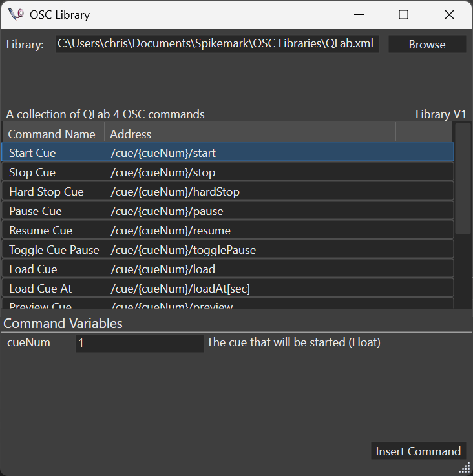Click the command list vertical scrollbar thumb
The image size is (473, 476).
pyautogui.click(x=463, y=178)
